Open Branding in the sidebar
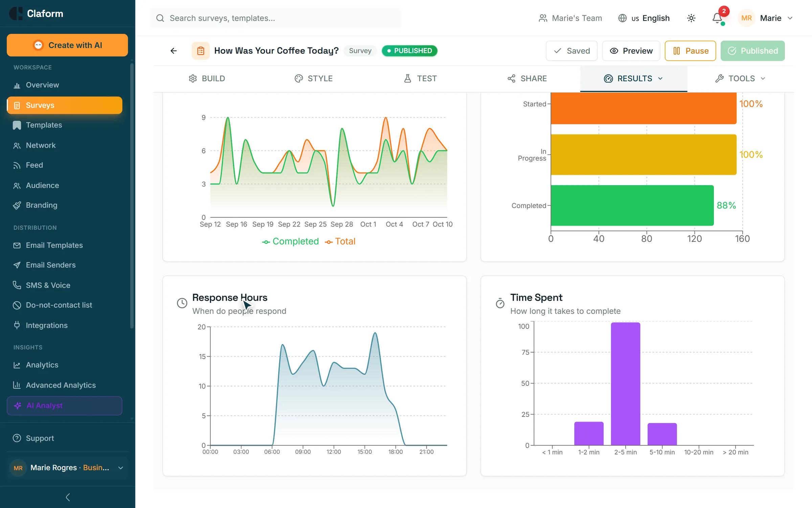The image size is (812, 508). 64,205
